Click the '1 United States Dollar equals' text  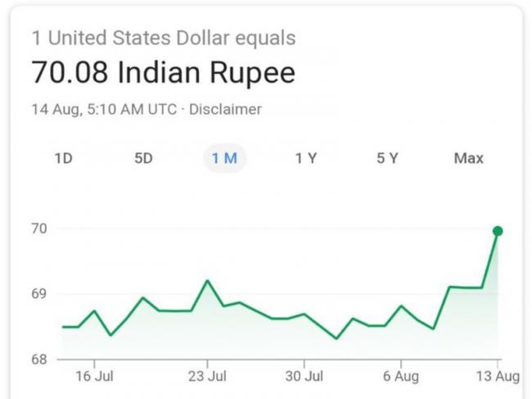(164, 38)
